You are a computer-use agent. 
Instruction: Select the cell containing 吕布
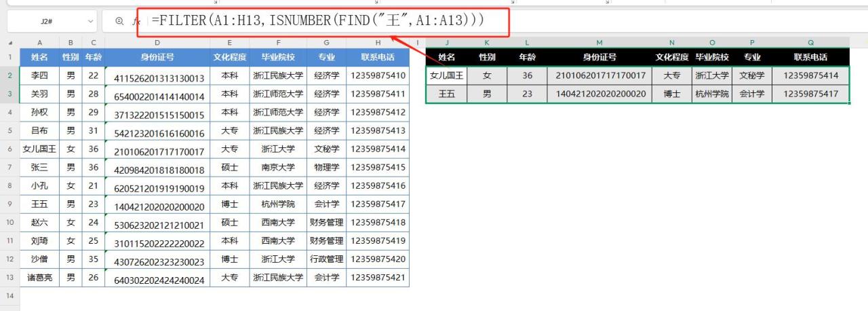point(39,130)
